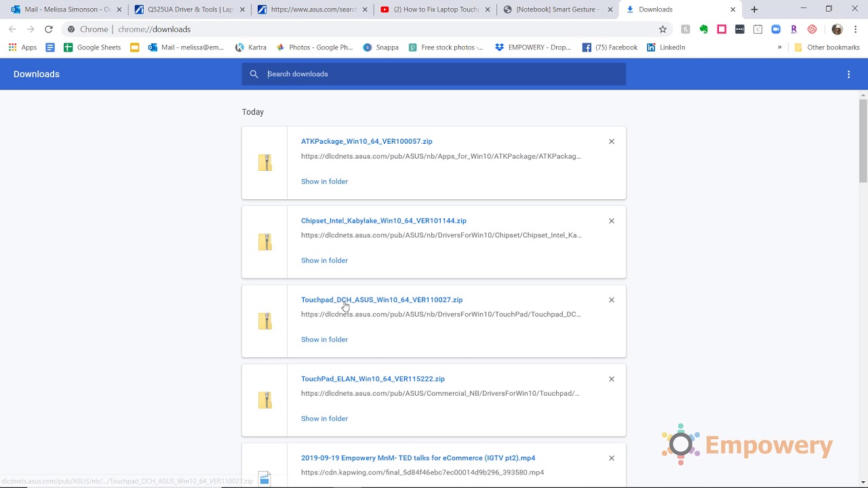This screenshot has width=868, height=488.
Task: Open the EMPOWERY - Dropbox bookmark
Action: pos(533,47)
